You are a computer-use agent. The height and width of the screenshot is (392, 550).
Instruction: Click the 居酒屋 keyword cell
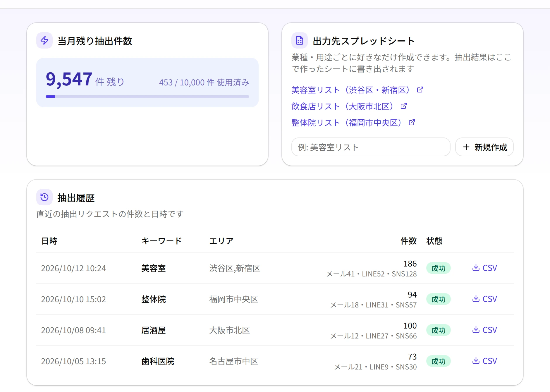click(154, 330)
